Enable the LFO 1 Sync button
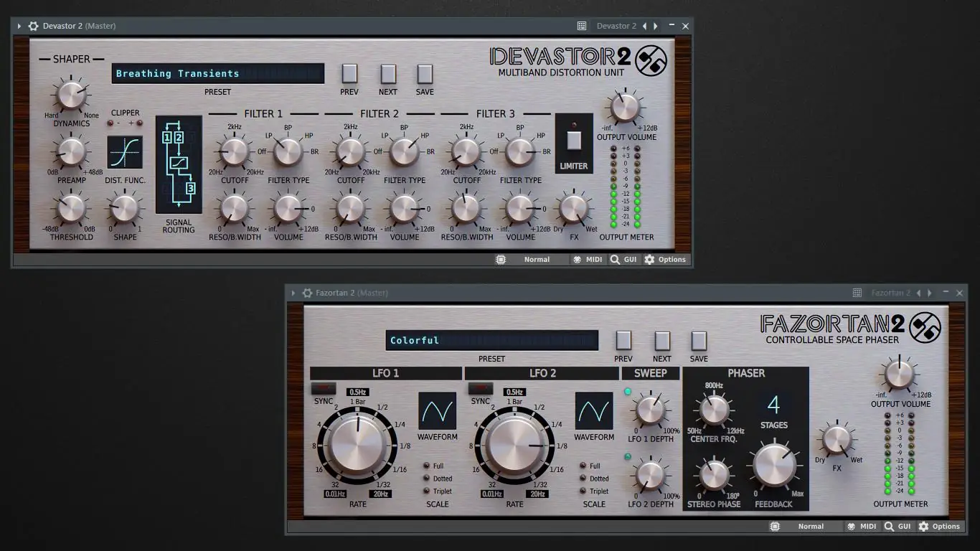This screenshot has height=551, width=980. coord(324,389)
